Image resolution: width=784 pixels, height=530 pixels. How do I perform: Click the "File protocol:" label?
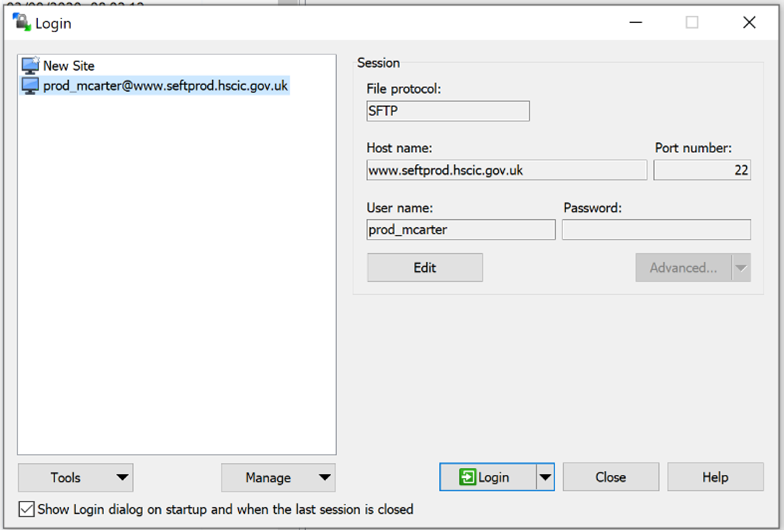point(404,89)
